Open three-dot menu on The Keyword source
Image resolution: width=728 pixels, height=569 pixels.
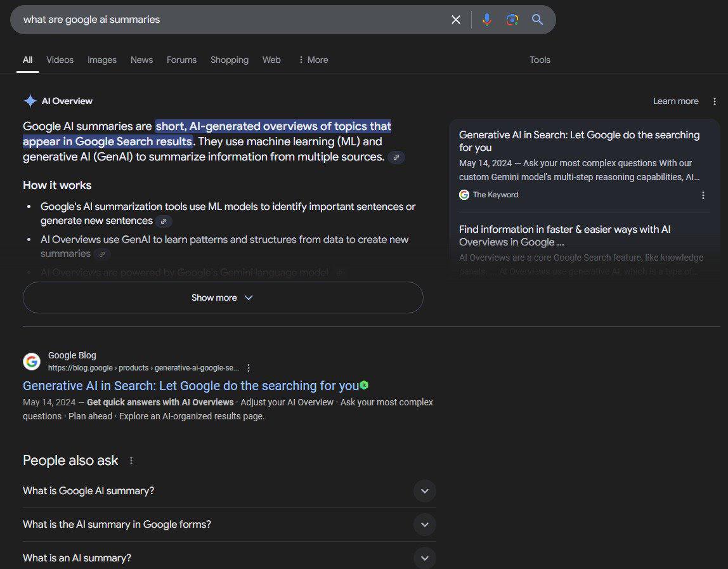click(x=703, y=195)
